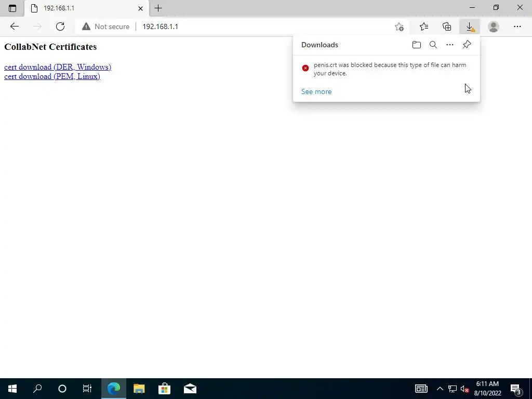This screenshot has height=399, width=532.
Task: Open Task View on the taskbar
Action: (87, 389)
